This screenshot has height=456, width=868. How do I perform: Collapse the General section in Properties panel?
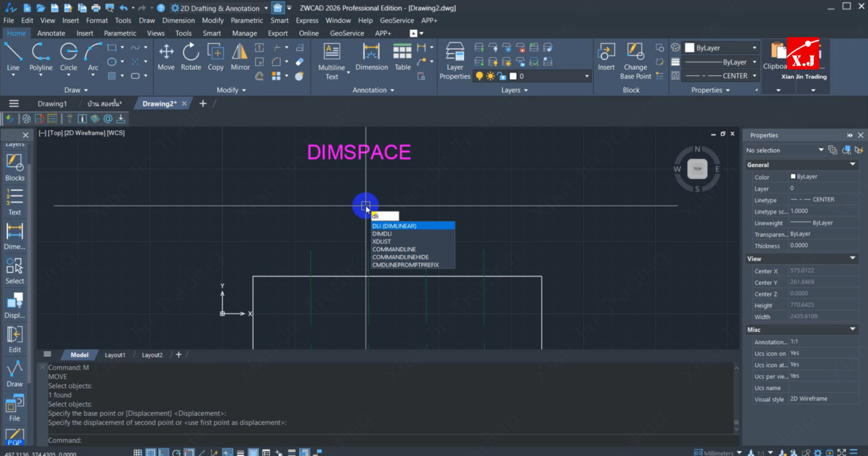coord(852,165)
